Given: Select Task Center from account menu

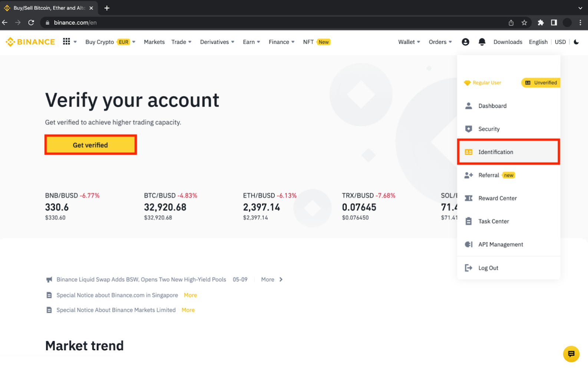Looking at the screenshot, I should click(509, 221).
